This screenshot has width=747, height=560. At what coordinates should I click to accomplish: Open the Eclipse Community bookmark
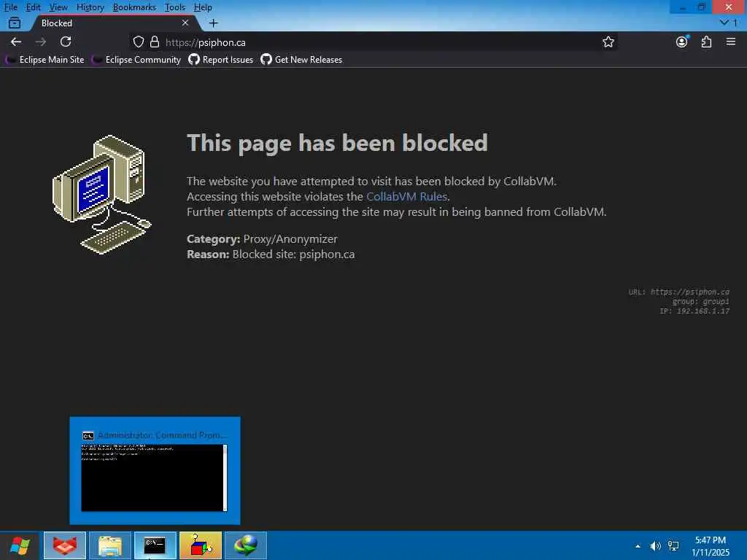pyautogui.click(x=136, y=60)
